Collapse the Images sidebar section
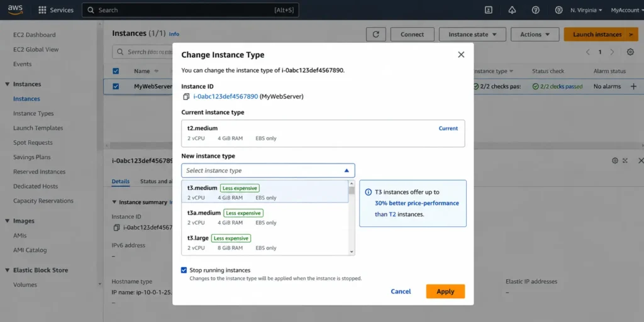This screenshot has height=322, width=644. tap(8, 221)
